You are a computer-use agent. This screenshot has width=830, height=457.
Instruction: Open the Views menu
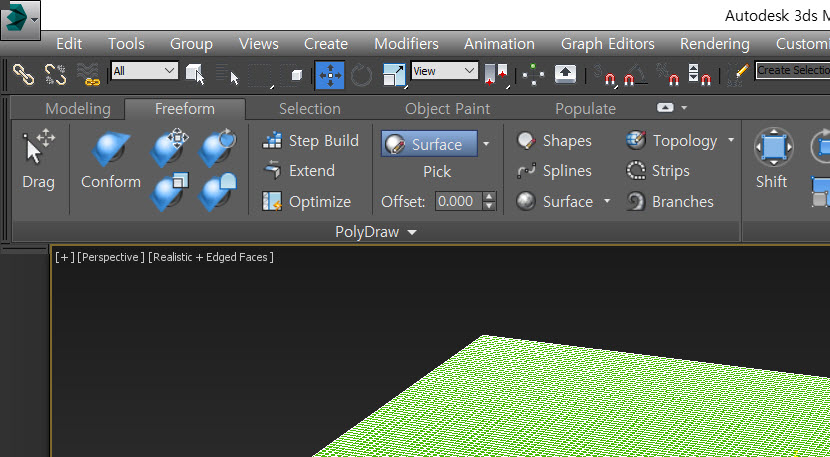[258, 44]
